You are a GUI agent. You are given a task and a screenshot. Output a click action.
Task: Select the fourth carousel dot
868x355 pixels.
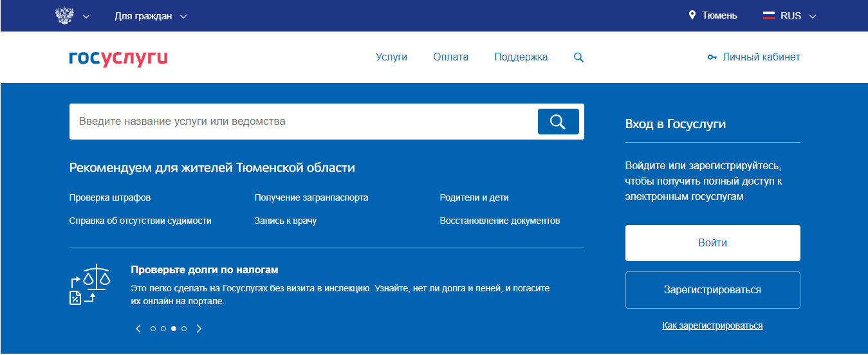[x=184, y=329]
